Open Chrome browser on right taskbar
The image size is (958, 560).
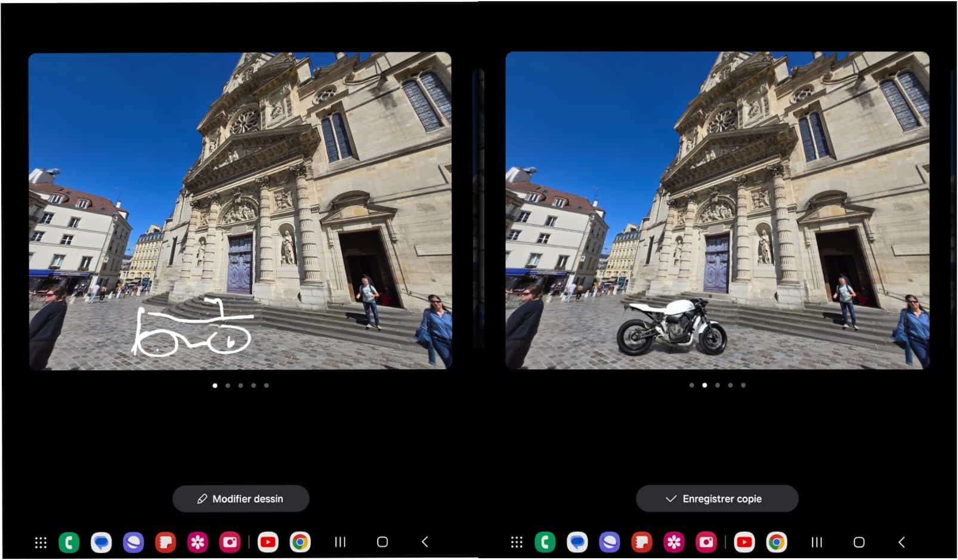pyautogui.click(x=776, y=542)
